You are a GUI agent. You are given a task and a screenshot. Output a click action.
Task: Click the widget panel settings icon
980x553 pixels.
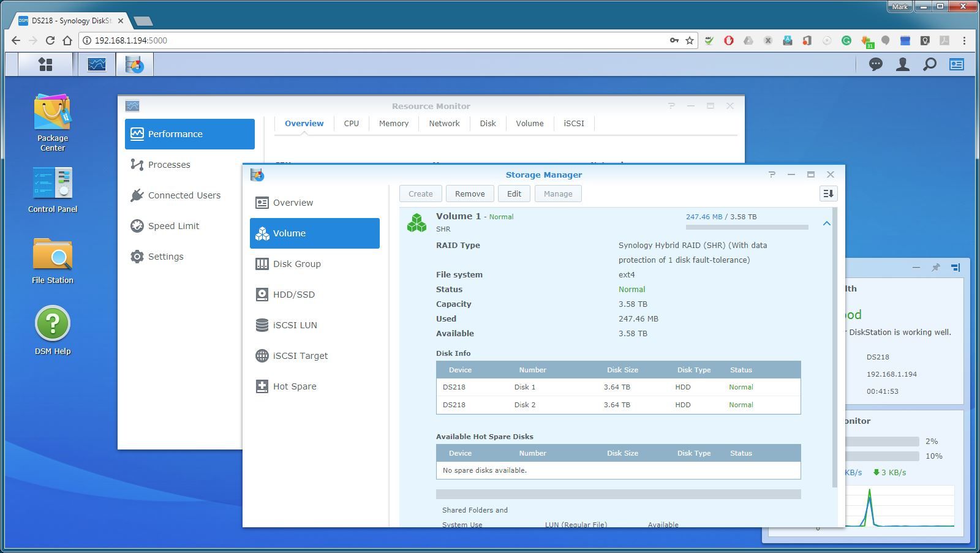click(956, 268)
